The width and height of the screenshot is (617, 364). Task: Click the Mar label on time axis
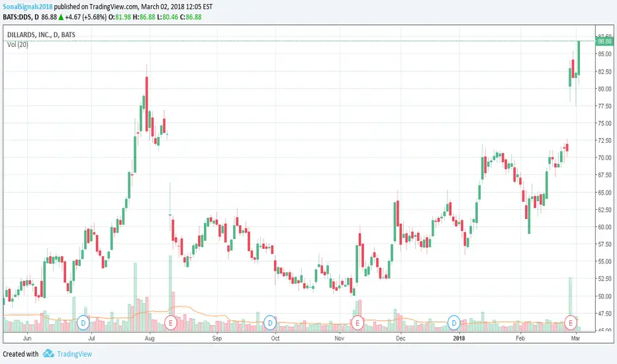tap(575, 338)
